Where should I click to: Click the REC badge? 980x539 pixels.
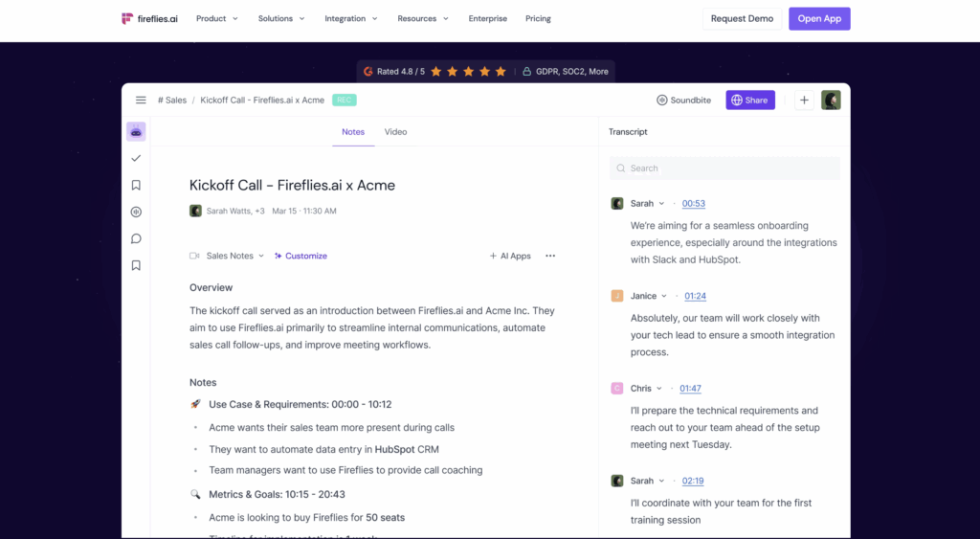coord(344,101)
